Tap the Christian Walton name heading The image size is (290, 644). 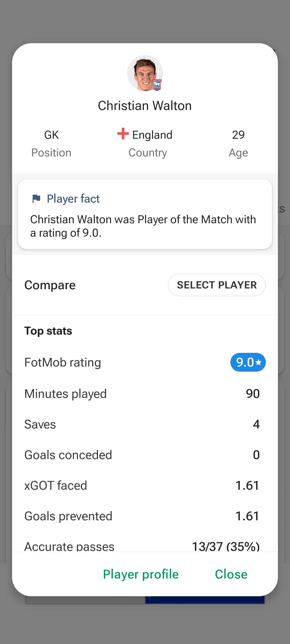click(145, 106)
